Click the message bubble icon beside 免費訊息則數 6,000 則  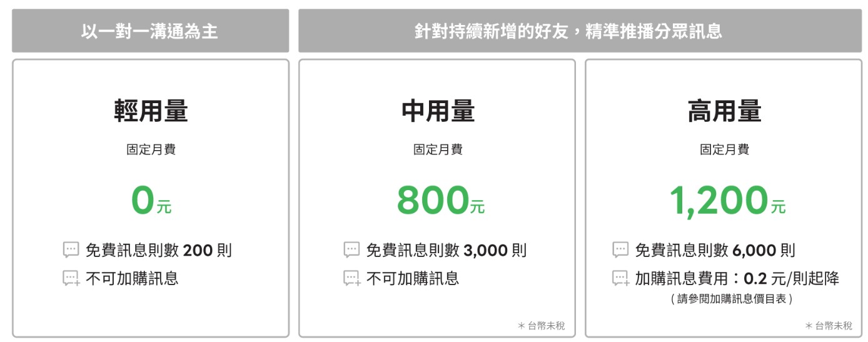tap(620, 250)
